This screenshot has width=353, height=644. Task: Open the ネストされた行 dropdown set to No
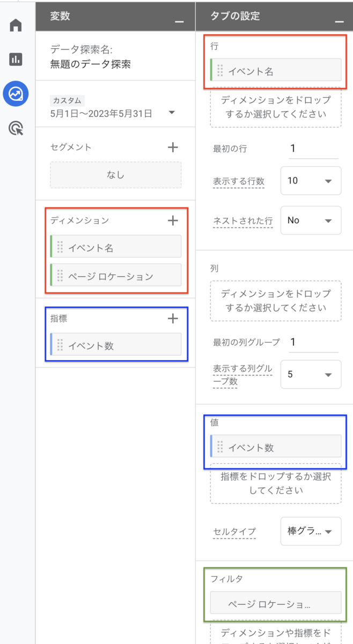[x=311, y=220]
